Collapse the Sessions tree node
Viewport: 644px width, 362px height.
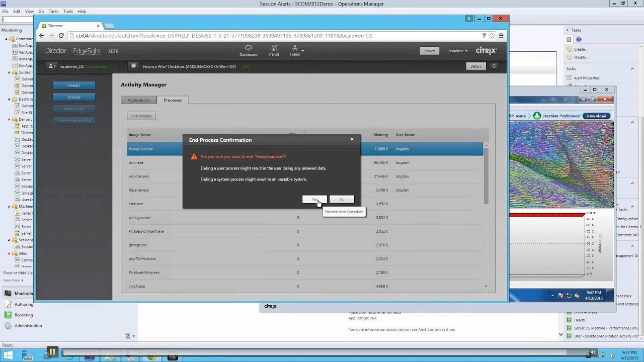click(x=9, y=240)
